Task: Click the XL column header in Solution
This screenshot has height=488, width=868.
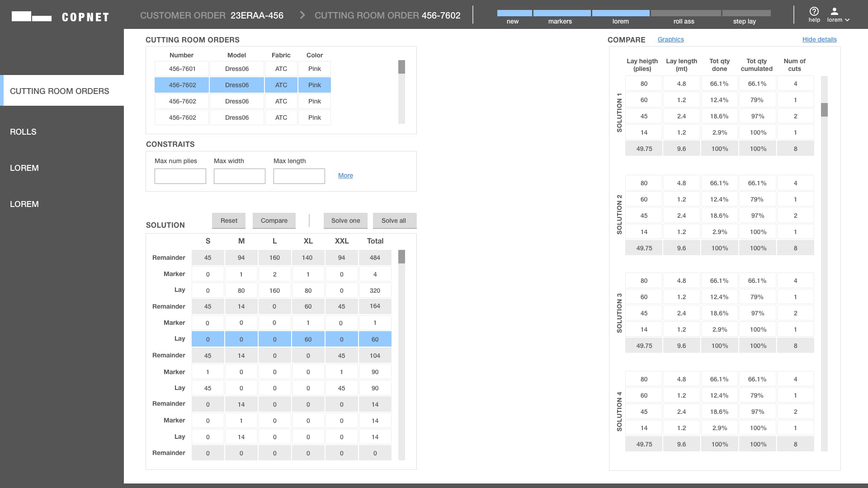Action: pos(308,241)
